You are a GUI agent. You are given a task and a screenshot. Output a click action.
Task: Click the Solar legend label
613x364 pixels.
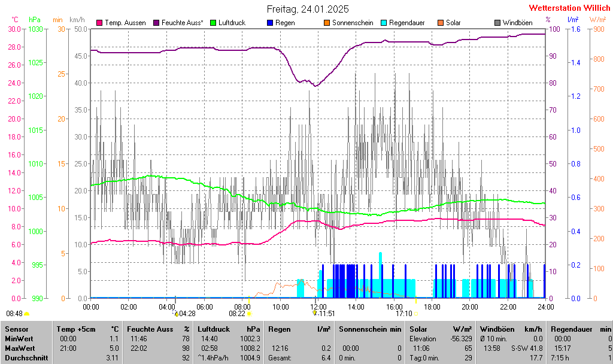454,23
